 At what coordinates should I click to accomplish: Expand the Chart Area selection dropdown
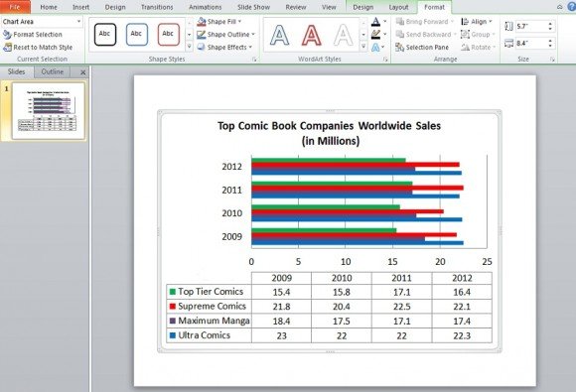pos(78,22)
